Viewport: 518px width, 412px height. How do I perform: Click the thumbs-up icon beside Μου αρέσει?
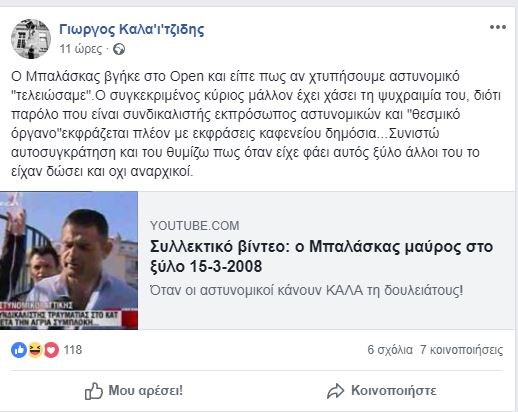point(94,391)
